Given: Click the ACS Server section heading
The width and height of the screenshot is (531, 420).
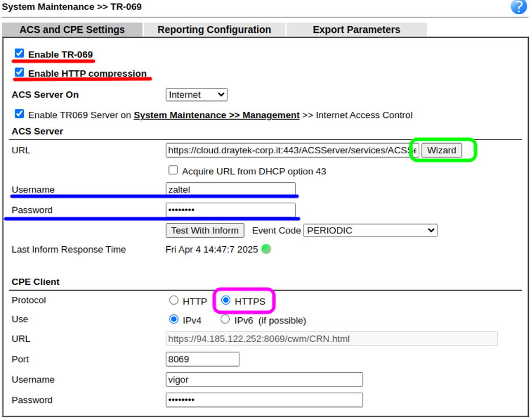Looking at the screenshot, I should 37,132.
